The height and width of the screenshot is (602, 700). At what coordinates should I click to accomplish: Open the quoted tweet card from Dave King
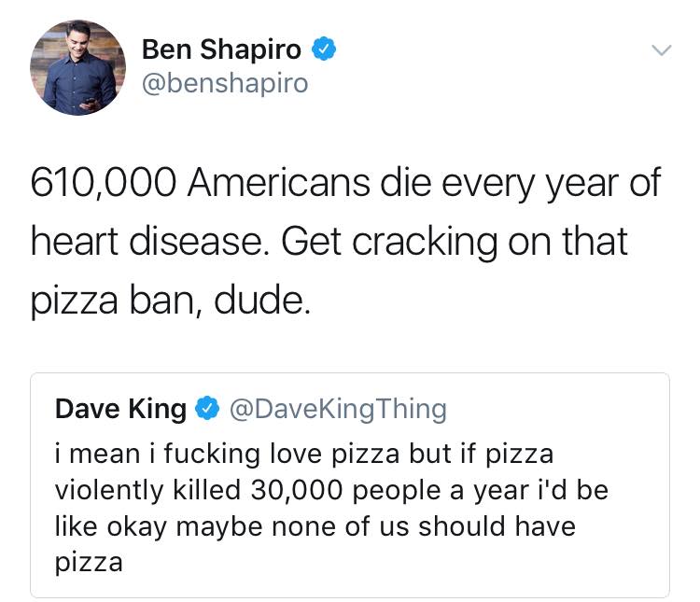[350, 485]
